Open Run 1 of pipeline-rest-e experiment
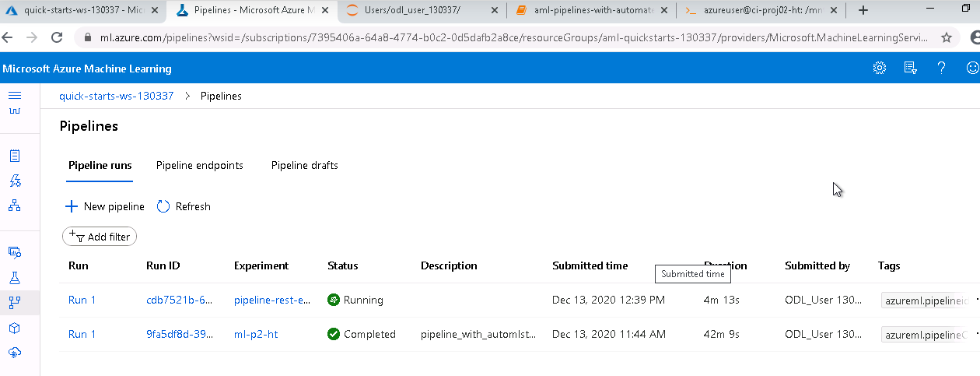 (x=82, y=300)
